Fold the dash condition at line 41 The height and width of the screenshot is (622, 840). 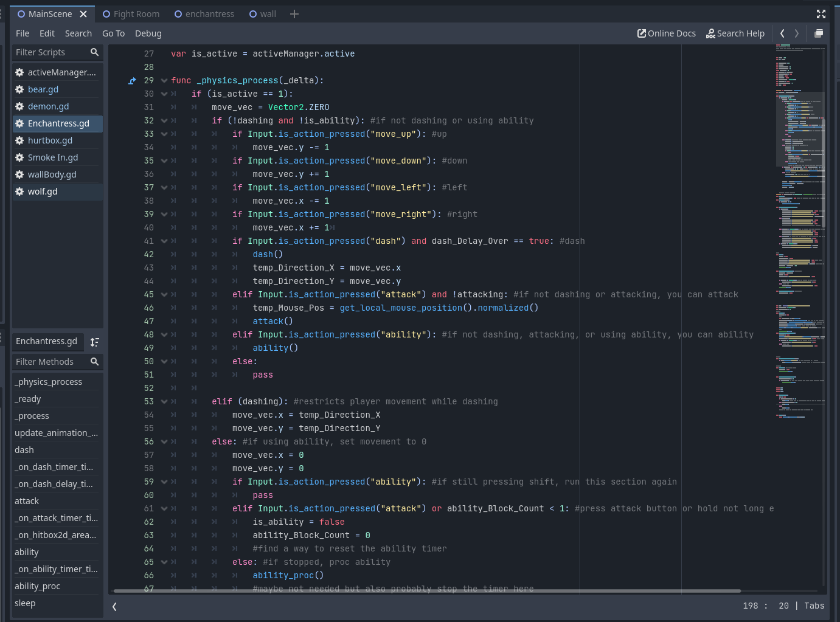click(164, 241)
